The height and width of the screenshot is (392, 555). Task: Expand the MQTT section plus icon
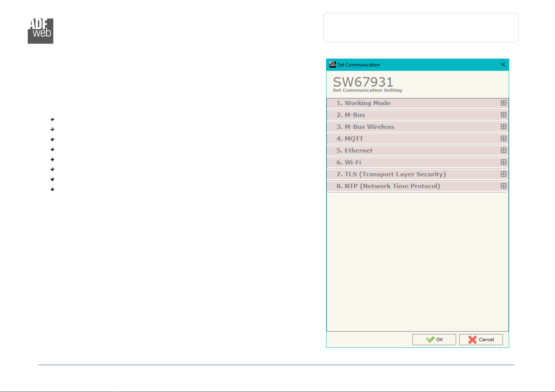503,139
